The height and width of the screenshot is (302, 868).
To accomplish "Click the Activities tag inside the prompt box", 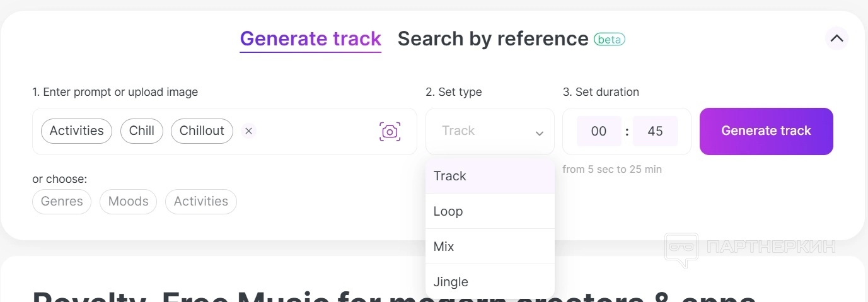I will pos(76,131).
